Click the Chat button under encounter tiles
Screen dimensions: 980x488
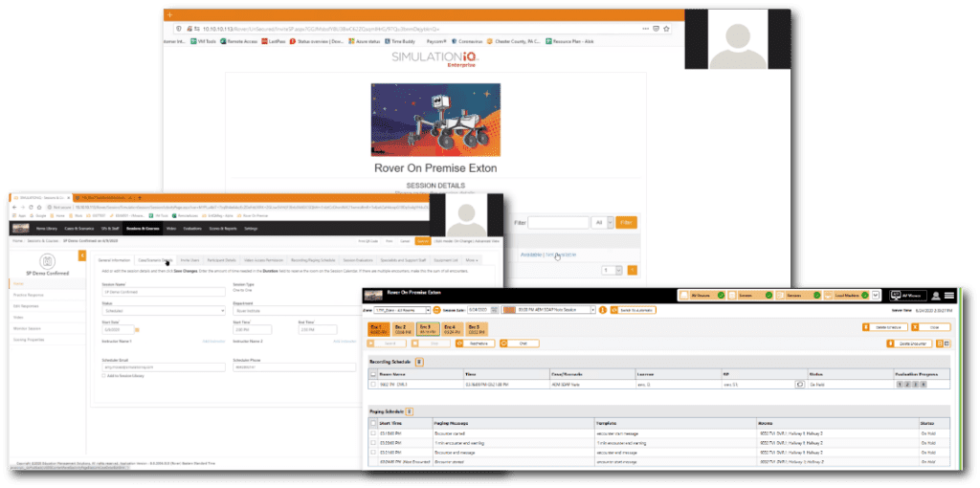coord(519,344)
